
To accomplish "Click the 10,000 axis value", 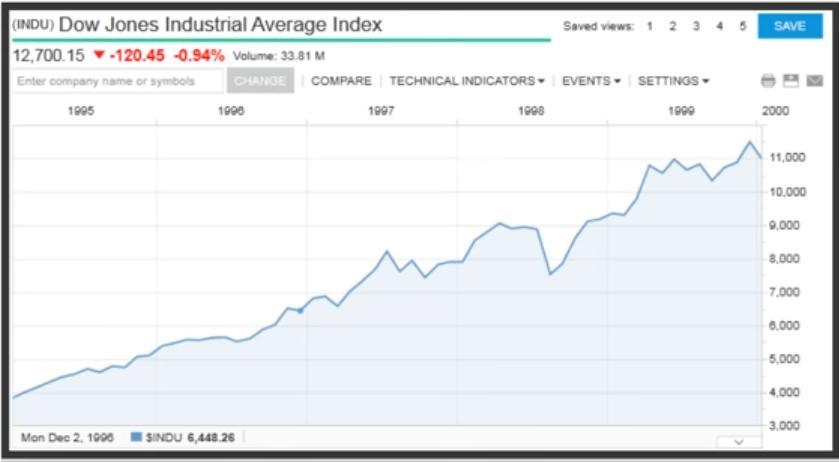I will click(x=787, y=192).
